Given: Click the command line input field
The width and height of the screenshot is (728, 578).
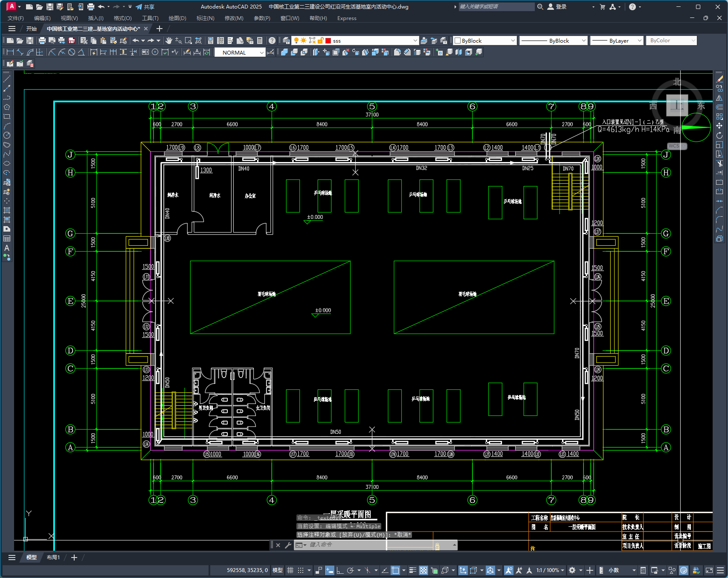Looking at the screenshot, I should click(371, 545).
